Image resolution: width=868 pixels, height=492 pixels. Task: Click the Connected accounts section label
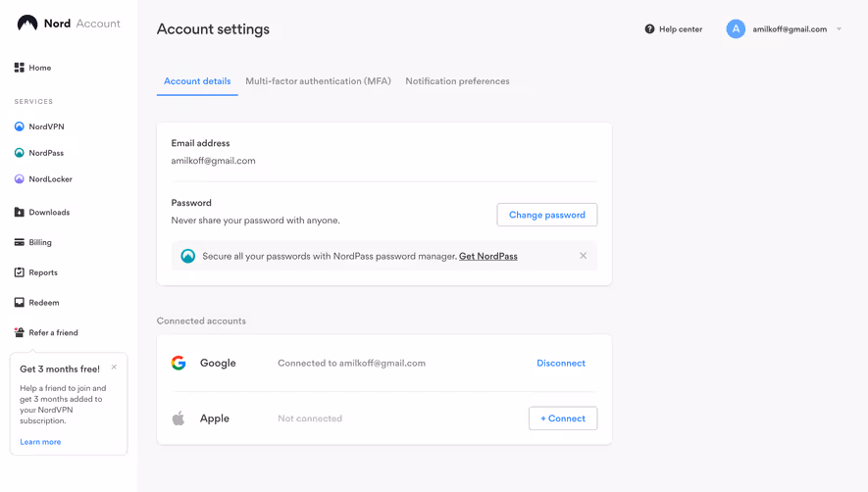[x=201, y=321]
